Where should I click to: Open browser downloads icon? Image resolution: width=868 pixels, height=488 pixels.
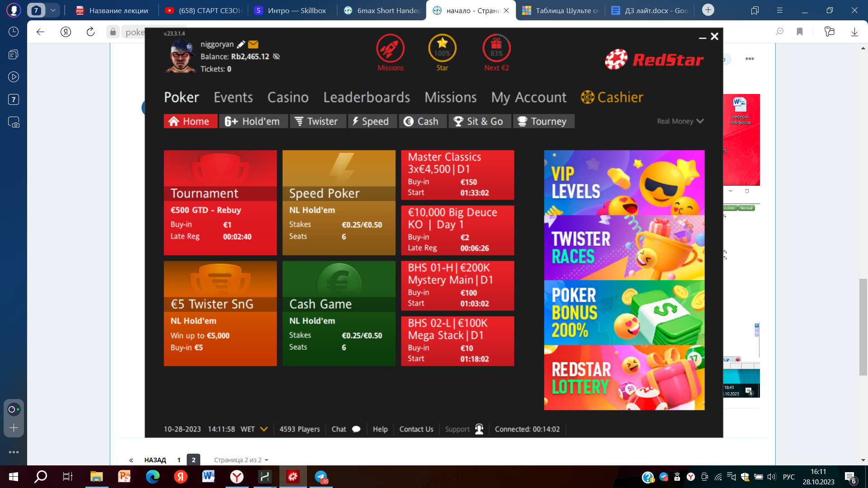pyautogui.click(x=854, y=32)
